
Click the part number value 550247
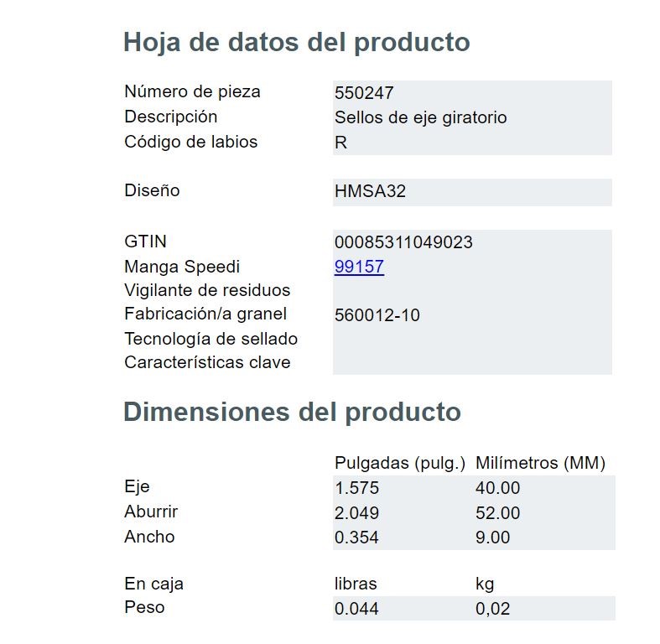pos(364,92)
